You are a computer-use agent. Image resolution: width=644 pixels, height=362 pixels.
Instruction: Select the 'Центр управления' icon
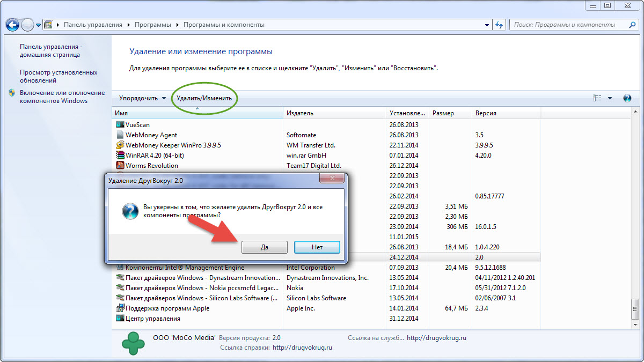coord(120,318)
